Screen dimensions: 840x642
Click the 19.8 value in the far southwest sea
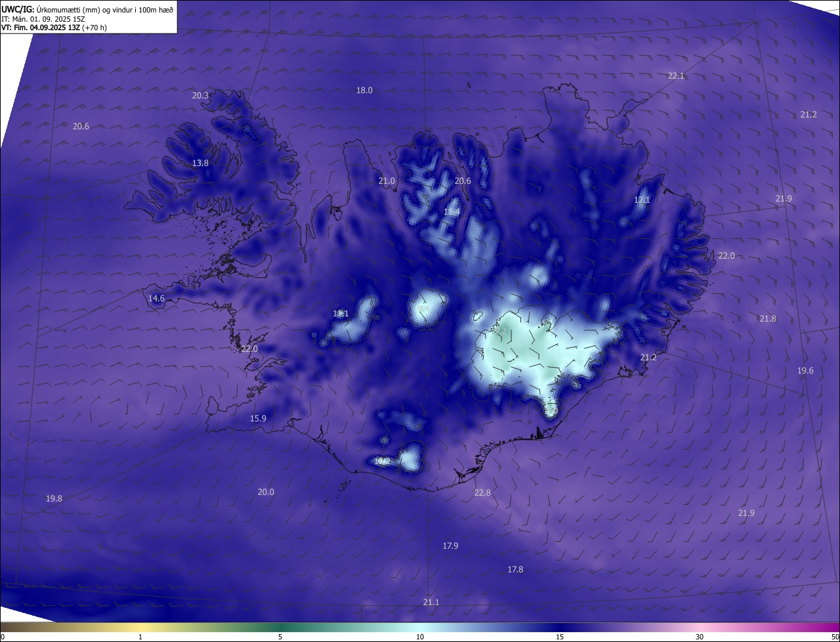tap(54, 499)
